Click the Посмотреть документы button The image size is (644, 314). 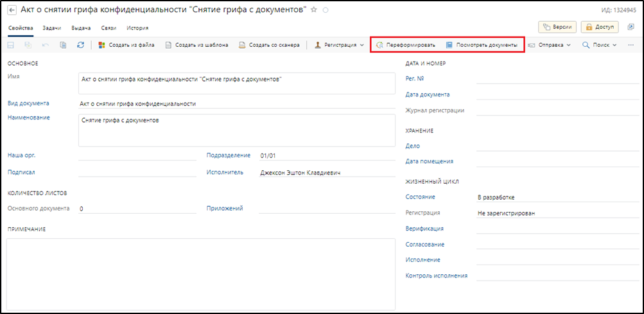(482, 46)
